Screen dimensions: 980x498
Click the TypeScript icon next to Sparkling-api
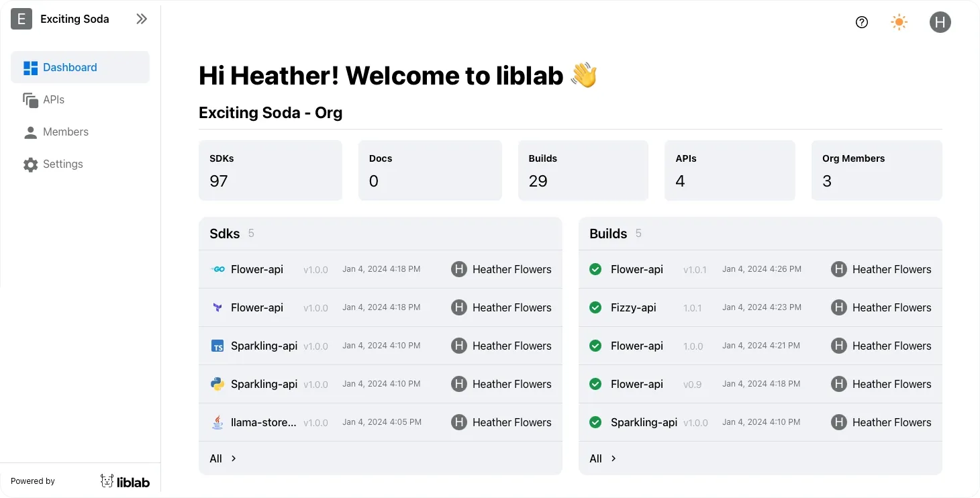click(217, 345)
